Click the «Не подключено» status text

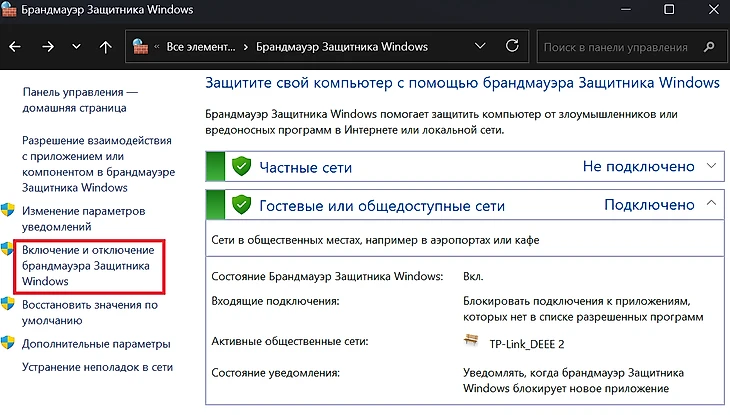(639, 166)
